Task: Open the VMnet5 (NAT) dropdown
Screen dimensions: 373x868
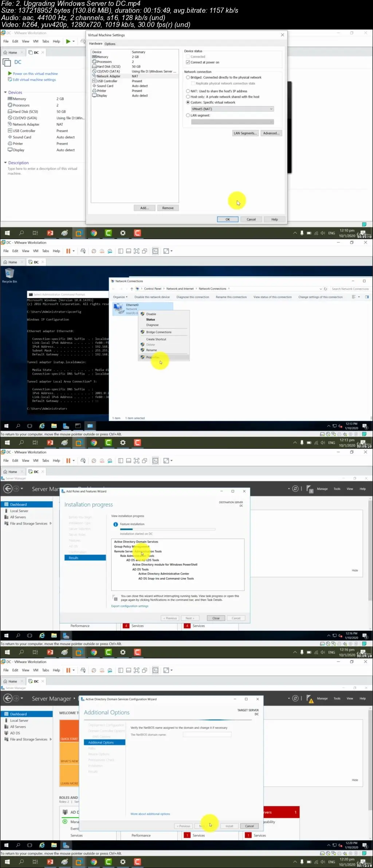Action: 232,109
